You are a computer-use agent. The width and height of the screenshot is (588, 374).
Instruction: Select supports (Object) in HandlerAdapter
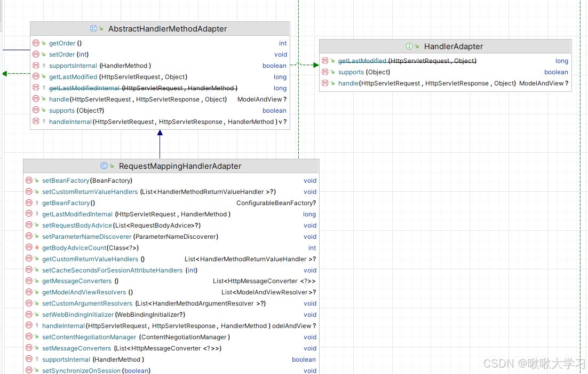coord(364,72)
